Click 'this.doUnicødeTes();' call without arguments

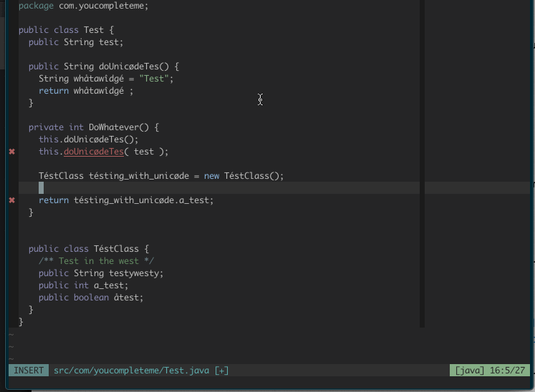88,139
